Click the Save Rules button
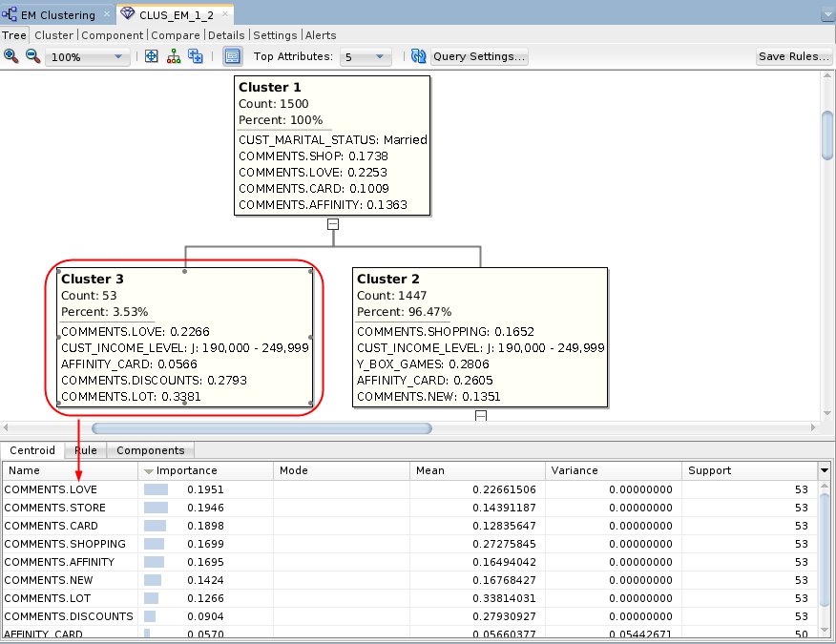 coord(794,56)
